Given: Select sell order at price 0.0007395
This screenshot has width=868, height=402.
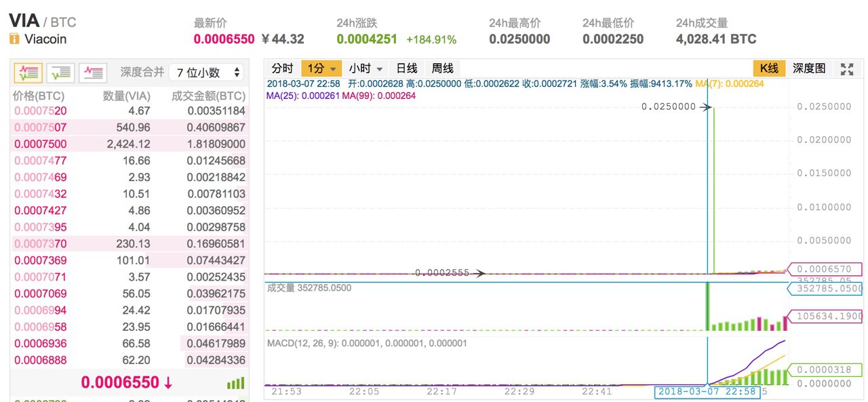Looking at the screenshot, I should click(x=130, y=226).
